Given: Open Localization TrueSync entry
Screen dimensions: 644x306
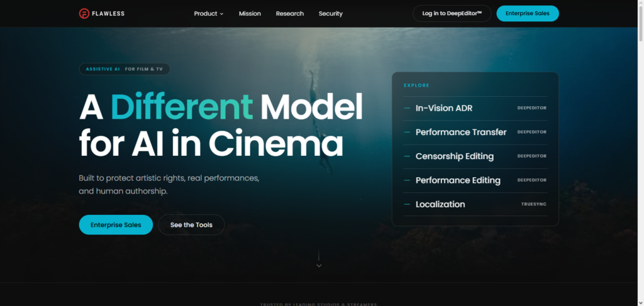Looking at the screenshot, I should tap(475, 204).
